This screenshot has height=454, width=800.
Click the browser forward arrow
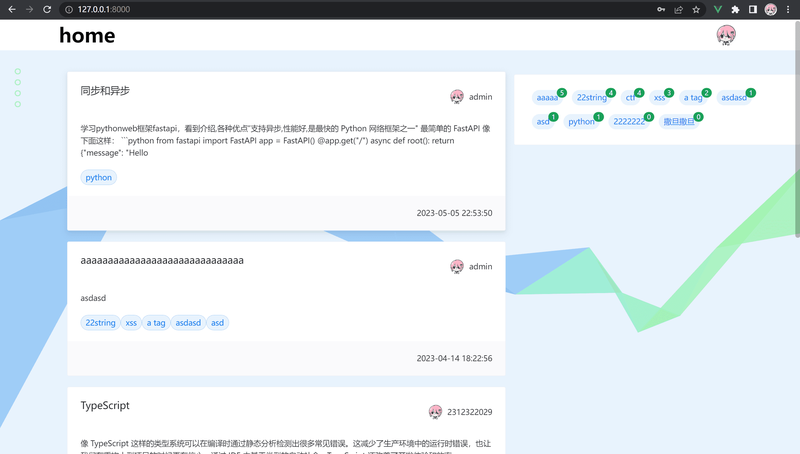coord(29,9)
